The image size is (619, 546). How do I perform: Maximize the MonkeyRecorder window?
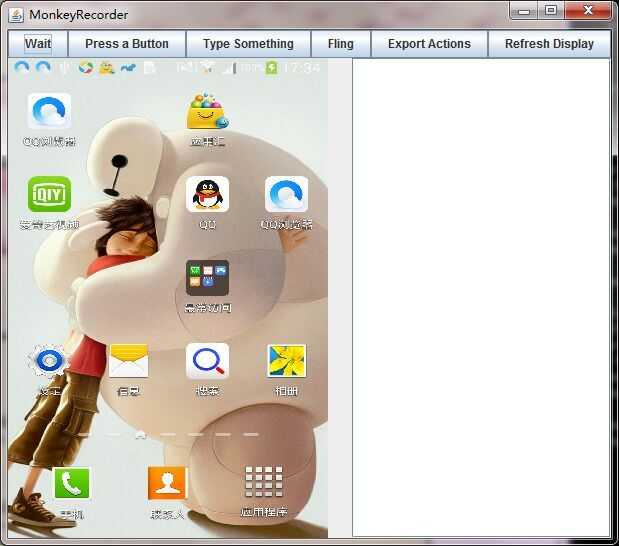coord(551,11)
